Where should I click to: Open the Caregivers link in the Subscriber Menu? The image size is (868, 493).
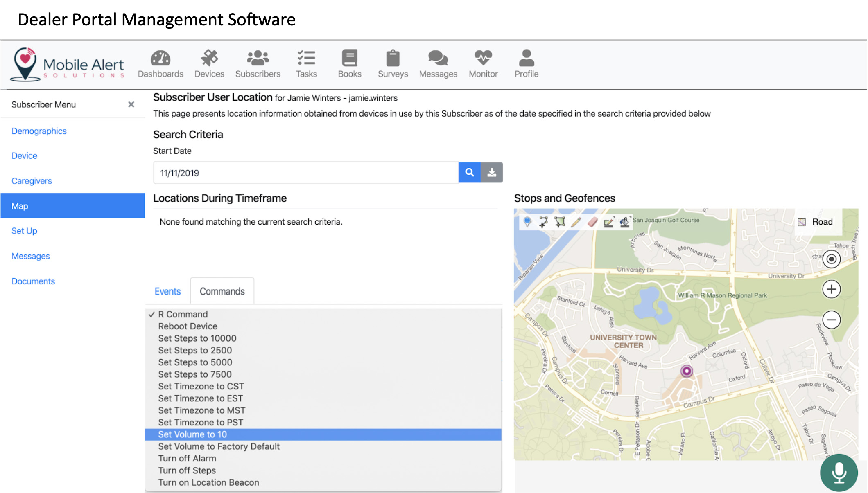coord(32,181)
